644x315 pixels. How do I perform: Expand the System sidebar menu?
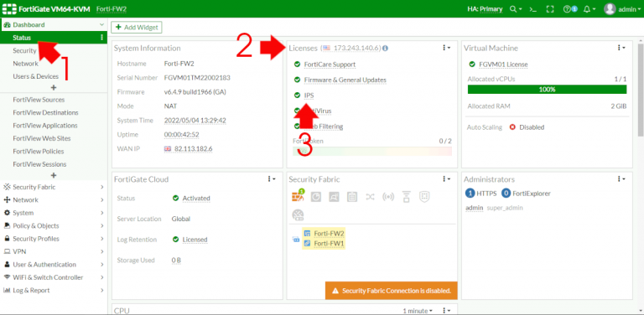coord(54,213)
